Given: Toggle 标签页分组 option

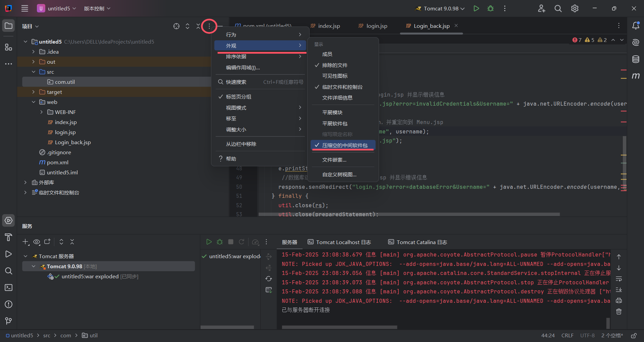Looking at the screenshot, I should point(260,97).
